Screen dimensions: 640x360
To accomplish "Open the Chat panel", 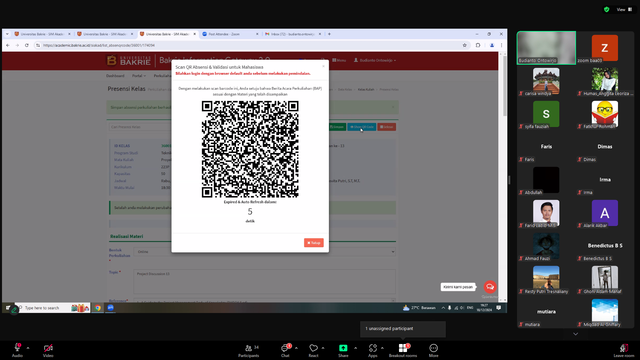I will point(285,350).
